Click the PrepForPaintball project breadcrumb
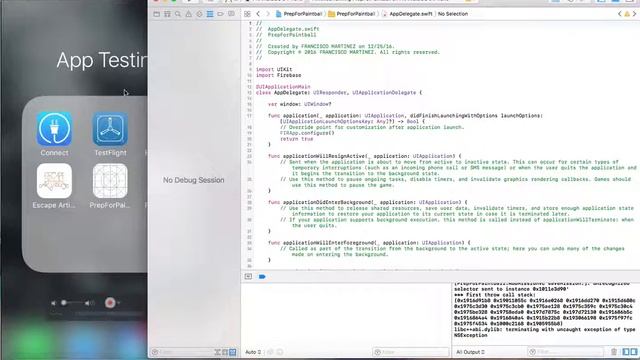Screen dimensions: 640x360 point(299,14)
